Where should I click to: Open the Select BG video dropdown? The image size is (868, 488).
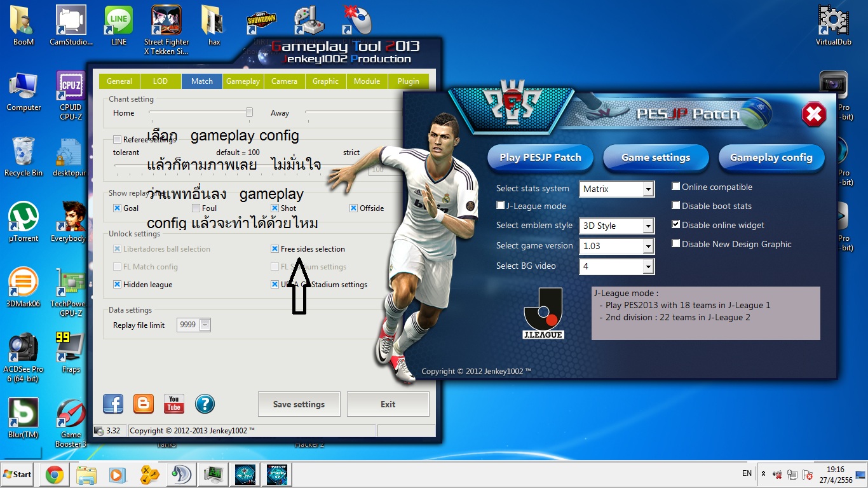click(x=617, y=266)
